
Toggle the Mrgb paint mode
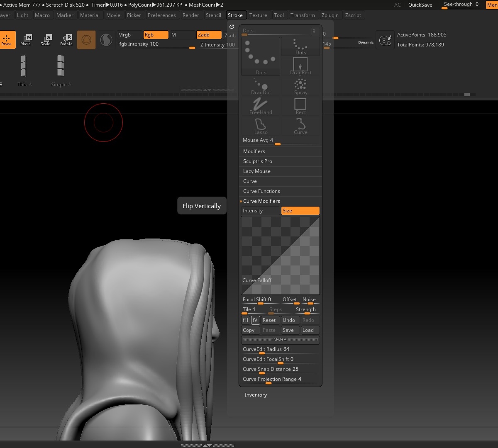coord(129,35)
